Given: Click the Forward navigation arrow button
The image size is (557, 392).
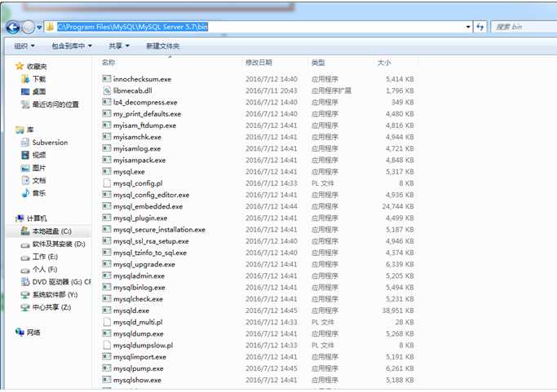Looking at the screenshot, I should [28, 27].
